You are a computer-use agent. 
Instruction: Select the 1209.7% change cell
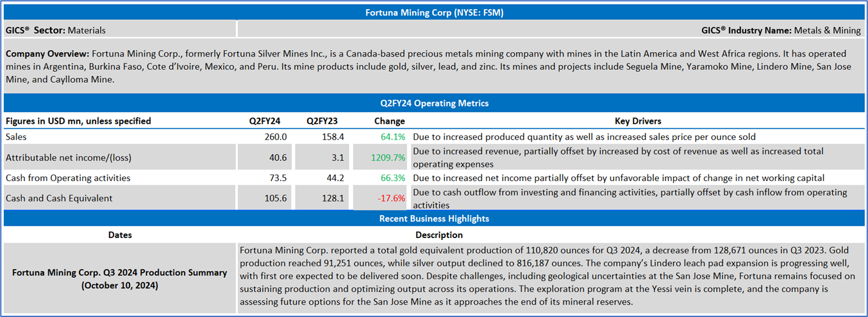[388, 157]
